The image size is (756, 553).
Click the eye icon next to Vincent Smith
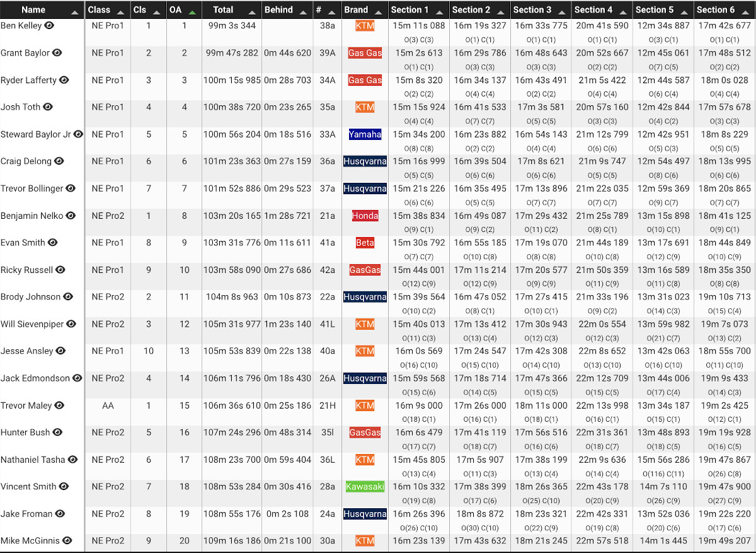[64, 487]
